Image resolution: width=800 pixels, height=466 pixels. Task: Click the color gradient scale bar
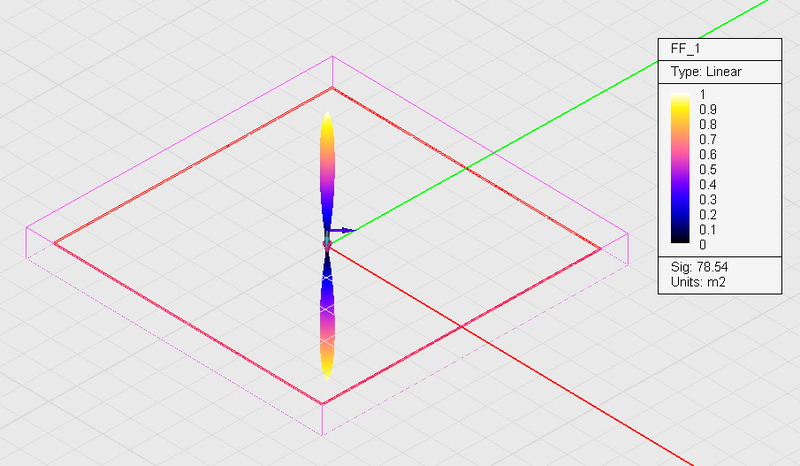point(680,168)
